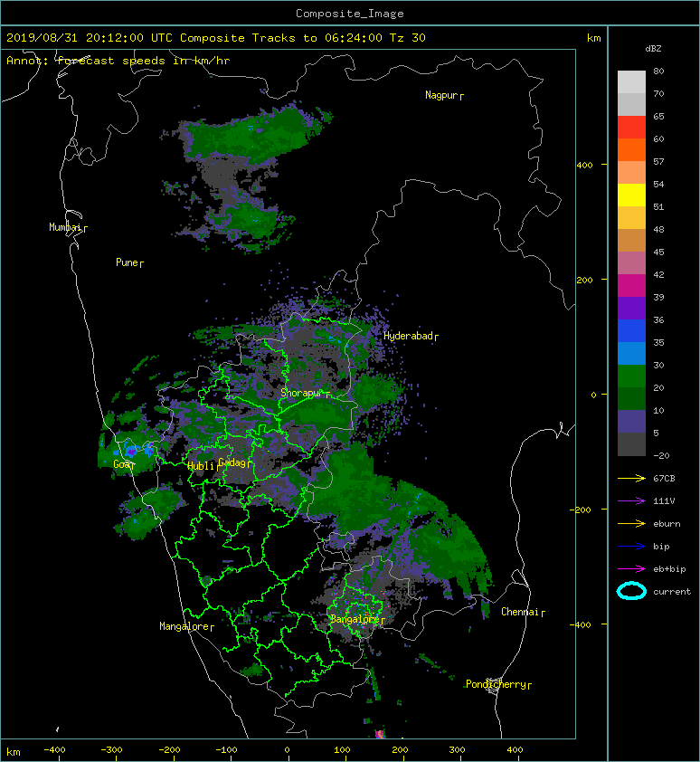Click the 65 dBZ red swatch

coord(631,128)
